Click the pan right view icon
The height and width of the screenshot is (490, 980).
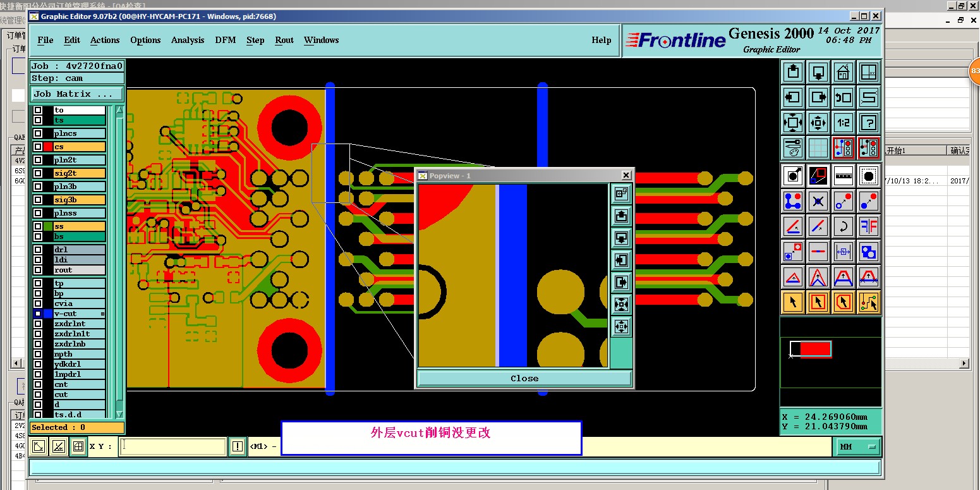[818, 97]
